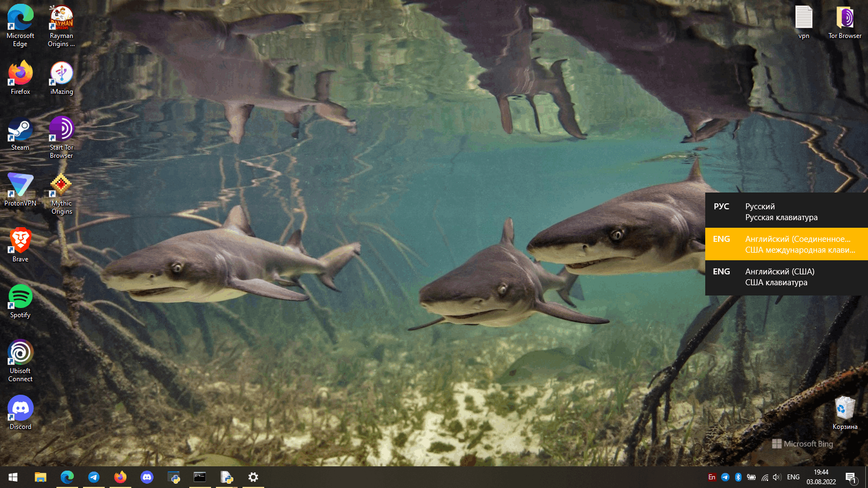
Task: Open the Microsoft Edge desktop shortcut
Action: point(20,26)
